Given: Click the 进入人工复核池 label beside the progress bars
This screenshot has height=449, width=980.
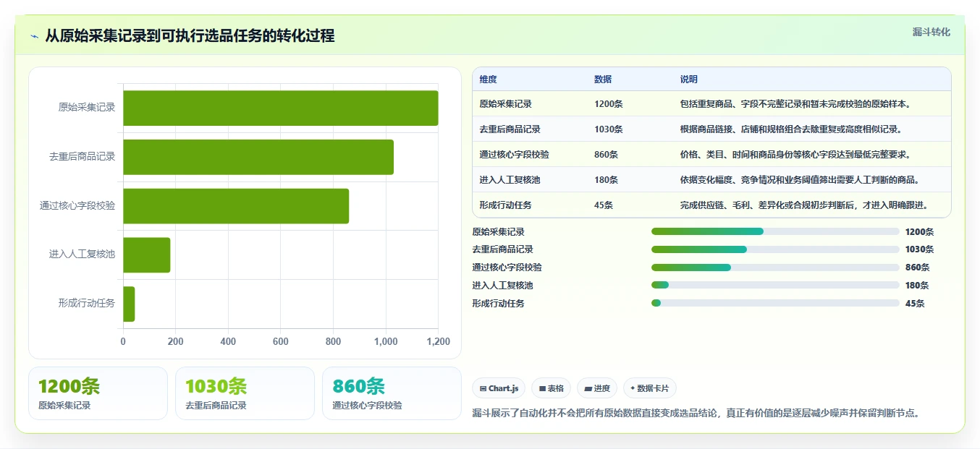Looking at the screenshot, I should point(502,286).
